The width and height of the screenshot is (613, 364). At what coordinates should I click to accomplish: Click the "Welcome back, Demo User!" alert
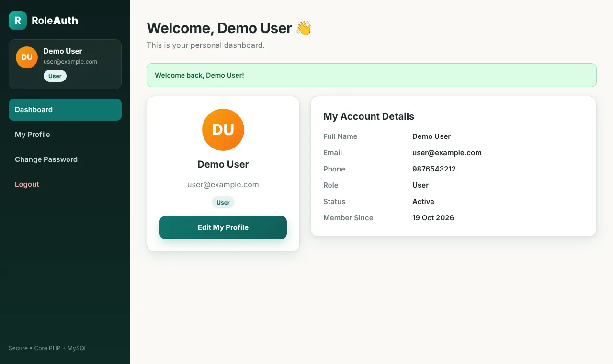[372, 75]
